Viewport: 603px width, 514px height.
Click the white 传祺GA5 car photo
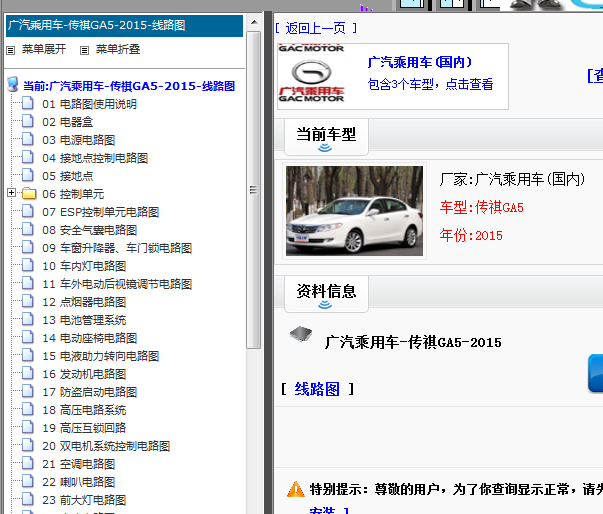pyautogui.click(x=354, y=211)
